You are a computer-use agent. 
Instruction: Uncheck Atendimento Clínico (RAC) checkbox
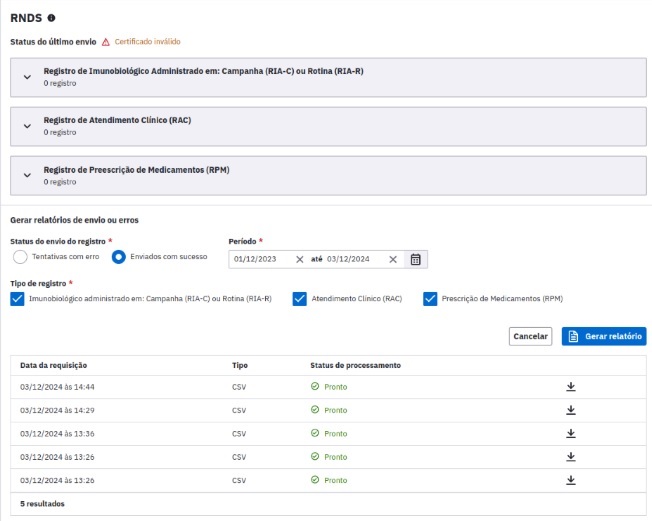(x=299, y=299)
